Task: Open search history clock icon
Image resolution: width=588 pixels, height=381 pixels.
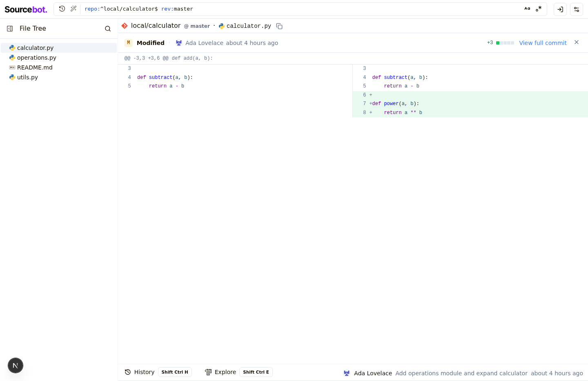Action: [x=62, y=9]
